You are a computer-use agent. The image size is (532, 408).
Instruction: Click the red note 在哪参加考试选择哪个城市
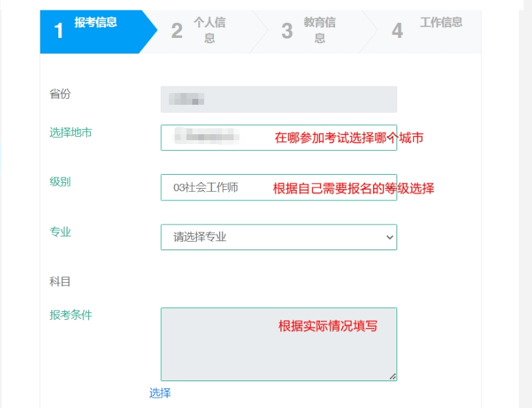click(x=349, y=138)
